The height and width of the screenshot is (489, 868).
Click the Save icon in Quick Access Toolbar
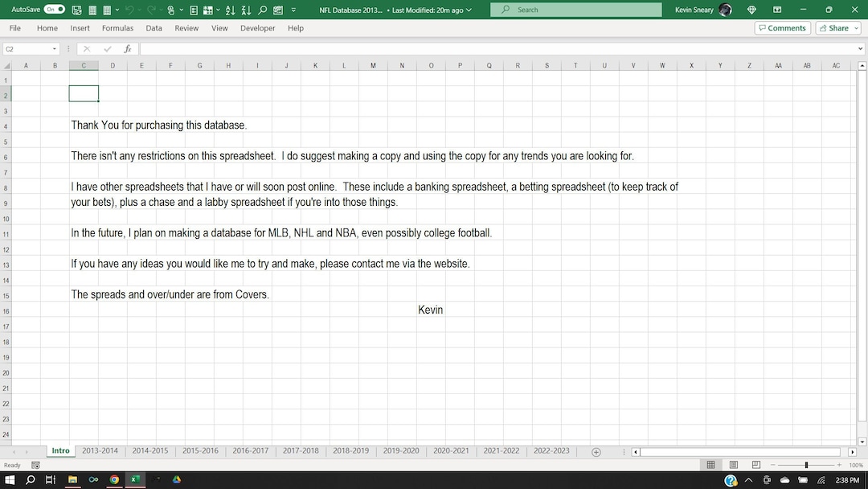click(x=77, y=10)
